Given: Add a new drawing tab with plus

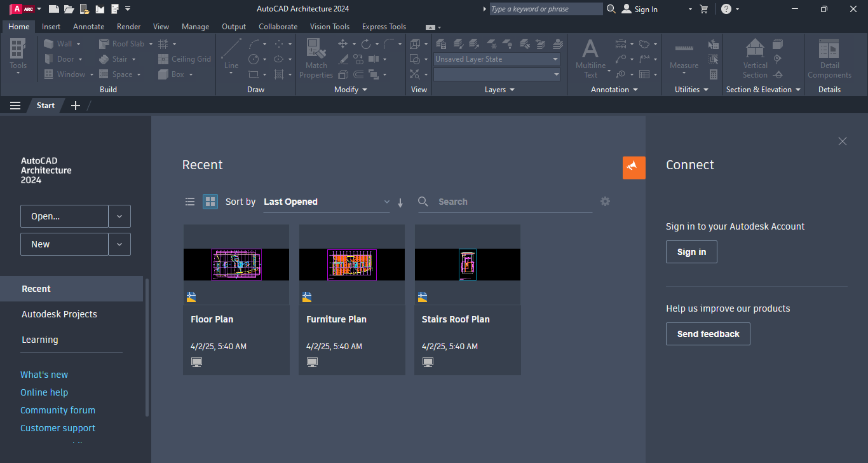Looking at the screenshot, I should point(76,106).
